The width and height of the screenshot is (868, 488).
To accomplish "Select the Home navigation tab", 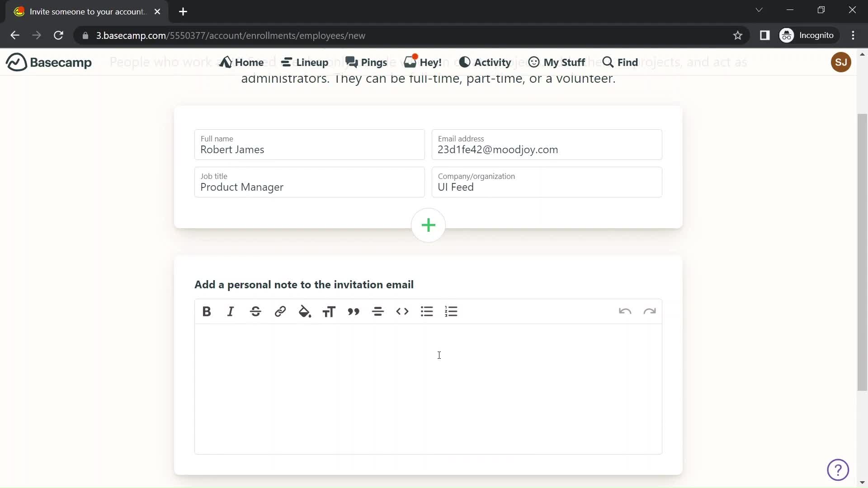I will pyautogui.click(x=243, y=62).
